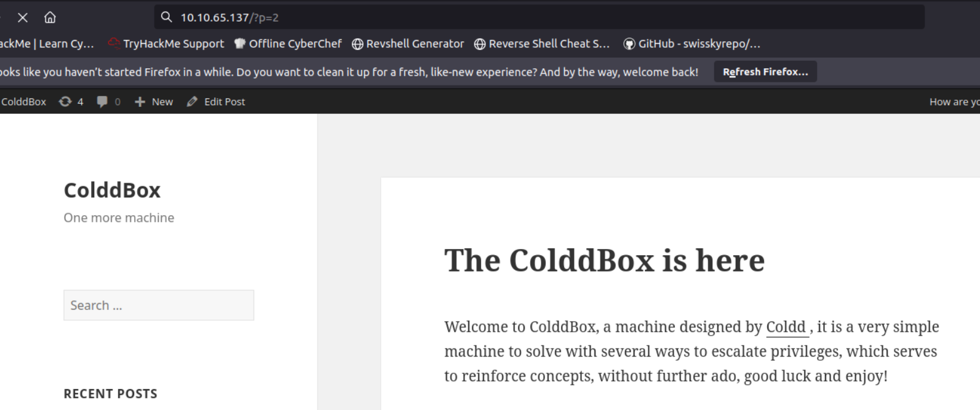980x410 pixels.
Task: Open the TryHackMe Support bookmark
Action: [x=166, y=44]
